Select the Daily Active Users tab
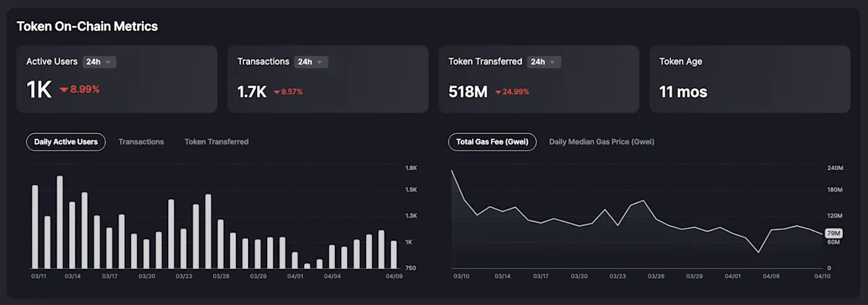 pos(66,142)
